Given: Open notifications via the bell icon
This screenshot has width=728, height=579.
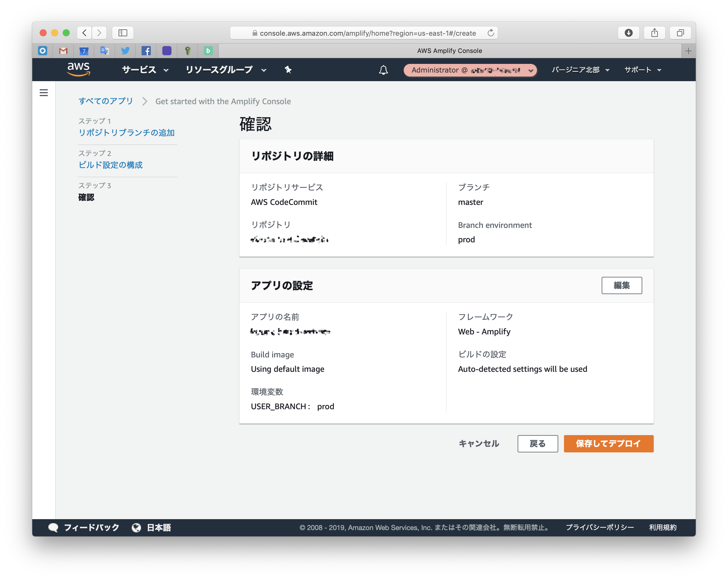Looking at the screenshot, I should coord(383,70).
